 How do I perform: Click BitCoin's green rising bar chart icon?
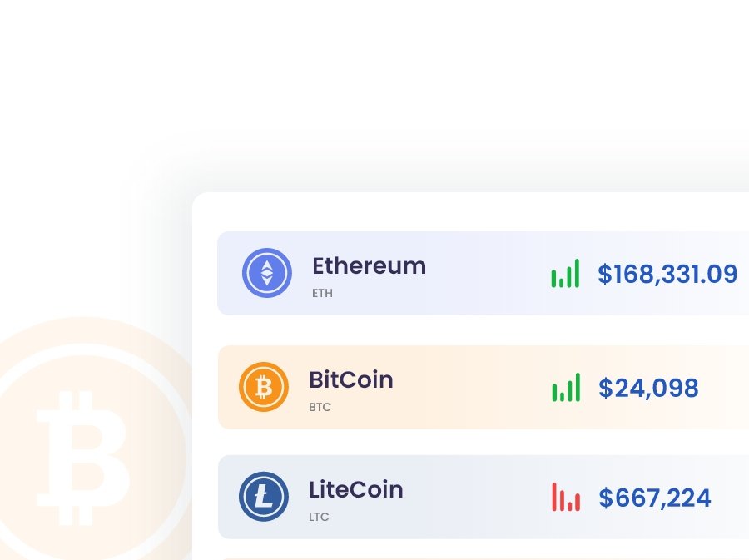[566, 388]
